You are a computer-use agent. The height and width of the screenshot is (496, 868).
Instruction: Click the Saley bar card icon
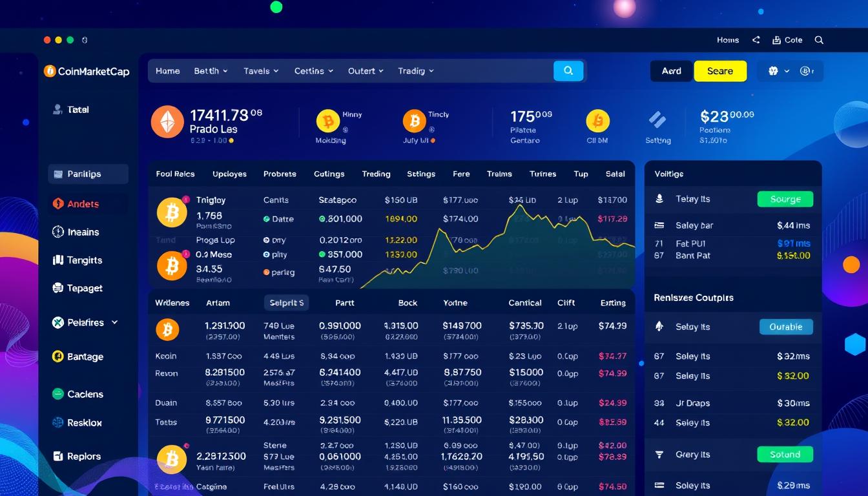pyautogui.click(x=659, y=225)
